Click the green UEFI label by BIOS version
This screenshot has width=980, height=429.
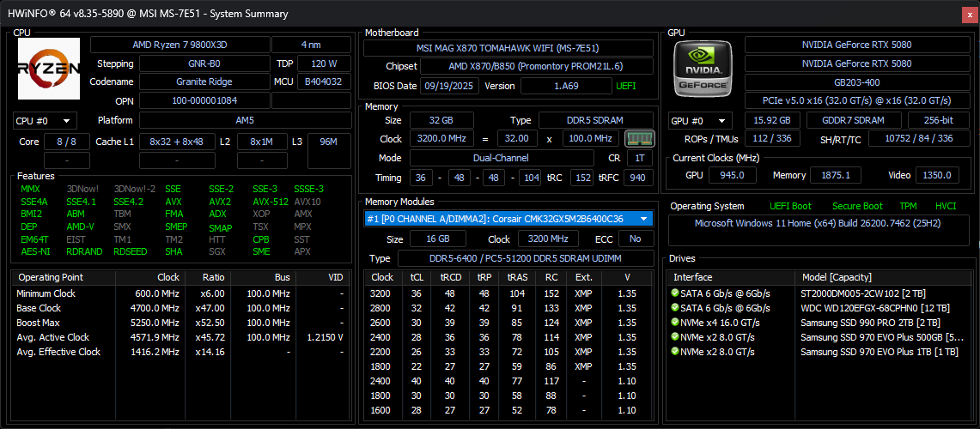(x=625, y=86)
